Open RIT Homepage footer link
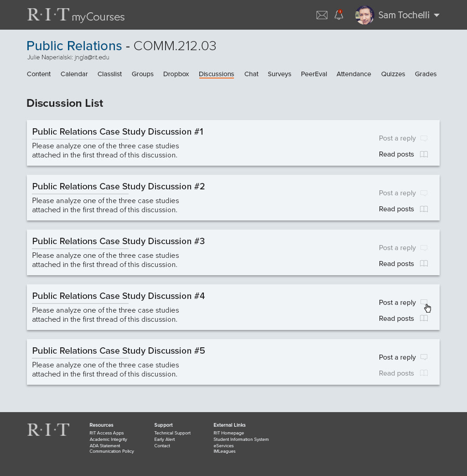This screenshot has height=476, width=467. [228, 433]
